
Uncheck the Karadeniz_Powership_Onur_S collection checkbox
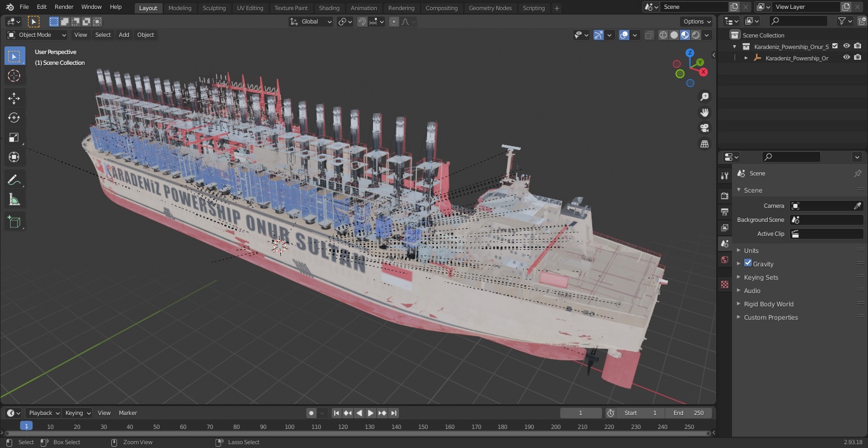tap(835, 46)
